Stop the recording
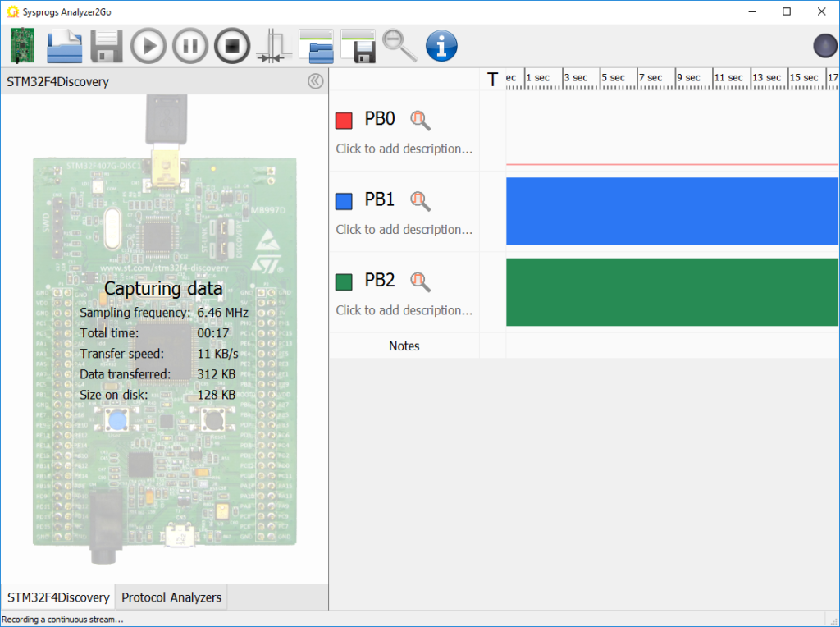 tap(232, 46)
